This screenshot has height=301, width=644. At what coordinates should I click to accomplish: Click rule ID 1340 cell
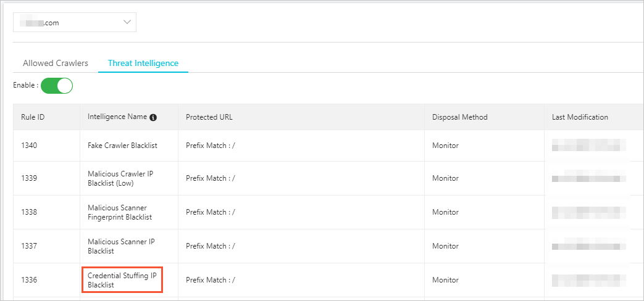(29, 146)
